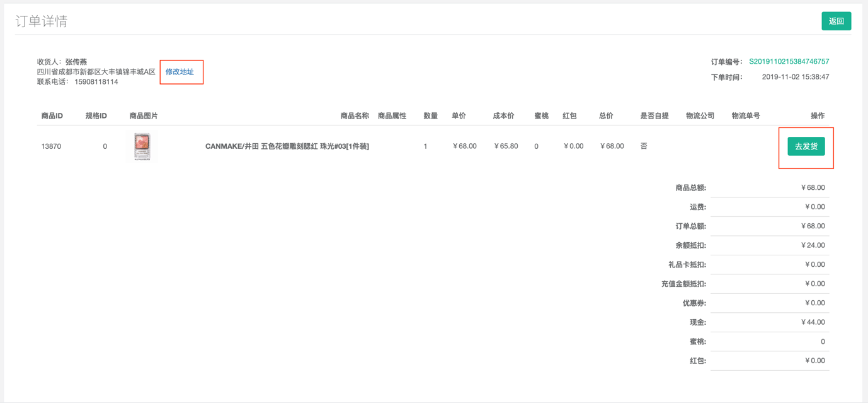
Task: Click the 余额抵扣 value ￥24.00
Action: (813, 245)
